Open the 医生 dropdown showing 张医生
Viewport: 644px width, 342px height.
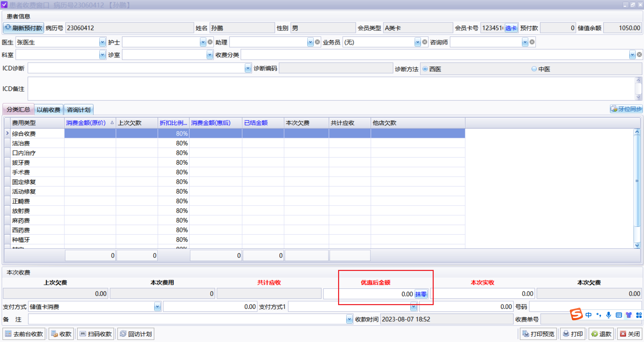pyautogui.click(x=102, y=42)
